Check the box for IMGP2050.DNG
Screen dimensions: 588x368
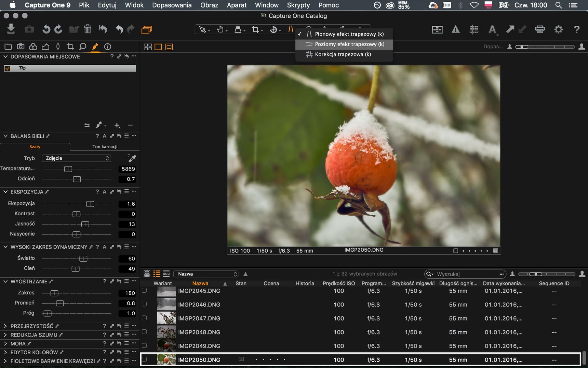click(x=144, y=359)
